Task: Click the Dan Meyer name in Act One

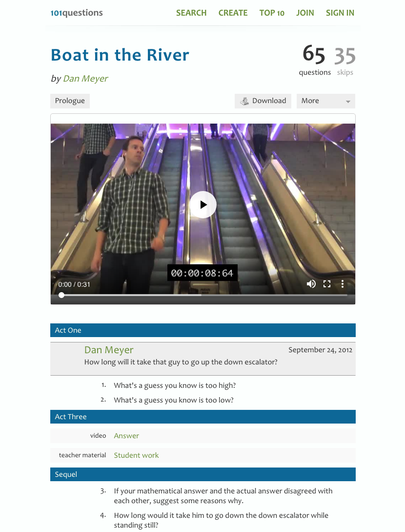Action: coord(109,350)
